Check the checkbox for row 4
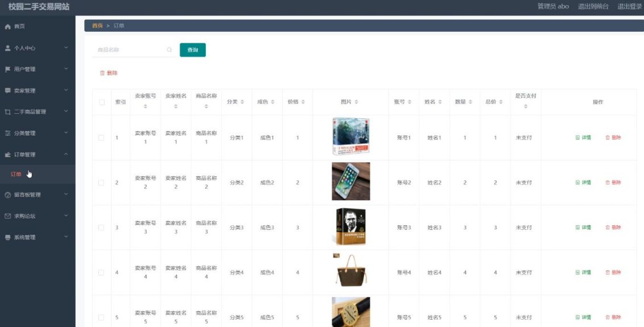 click(101, 272)
